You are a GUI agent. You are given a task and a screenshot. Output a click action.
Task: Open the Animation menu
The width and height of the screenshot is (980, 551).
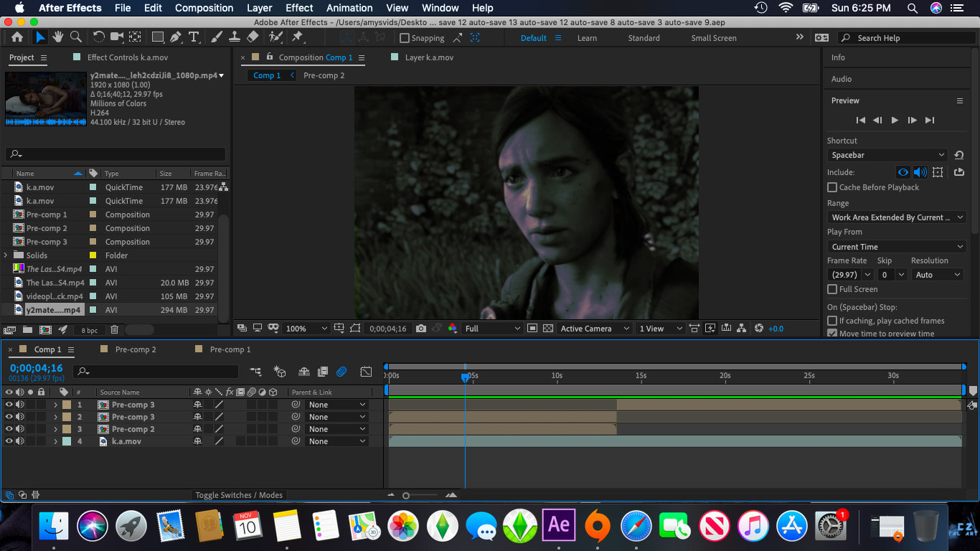click(350, 8)
